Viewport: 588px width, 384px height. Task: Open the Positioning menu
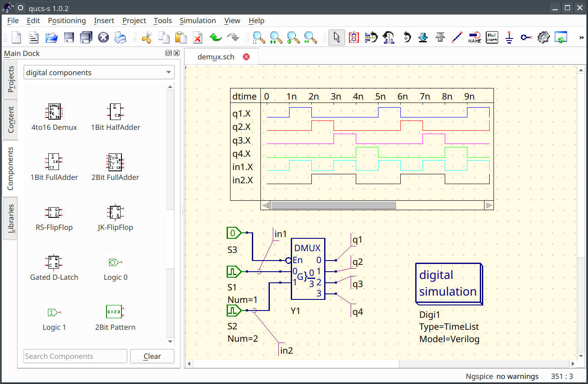[67, 21]
